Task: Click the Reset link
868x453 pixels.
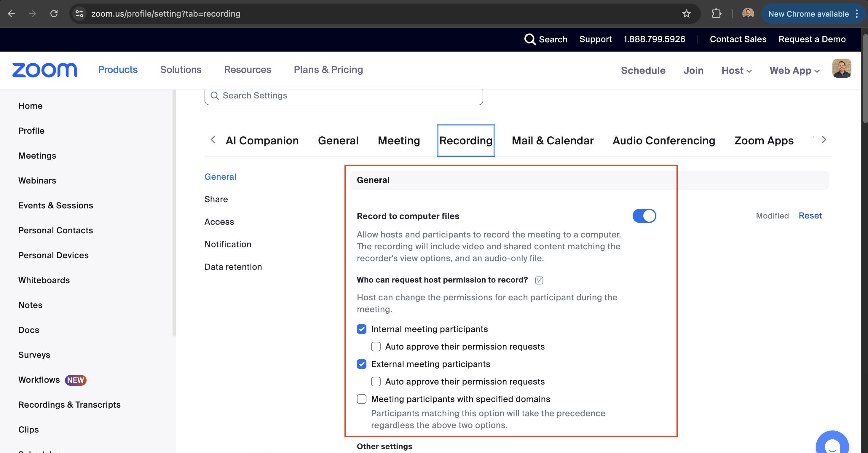Action: tap(810, 216)
